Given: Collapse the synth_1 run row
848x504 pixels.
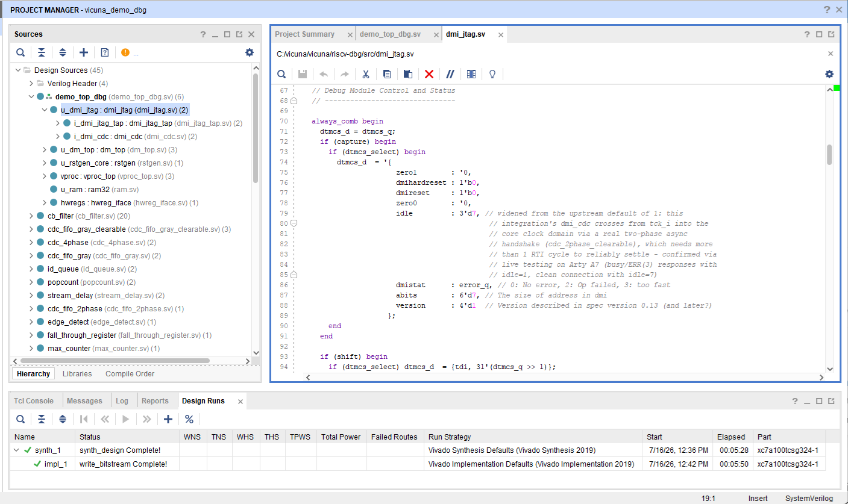Looking at the screenshot, I should (16, 450).
